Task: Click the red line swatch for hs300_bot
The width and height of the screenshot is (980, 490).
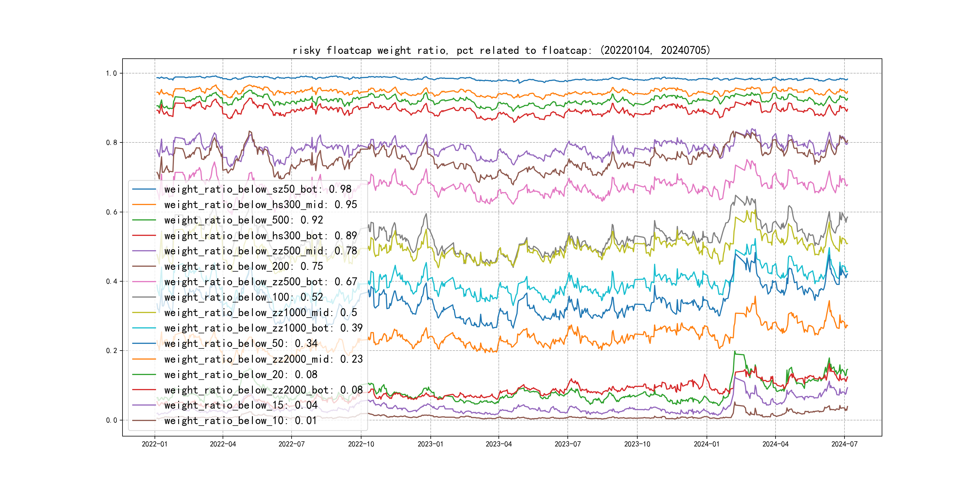Action: (x=144, y=236)
